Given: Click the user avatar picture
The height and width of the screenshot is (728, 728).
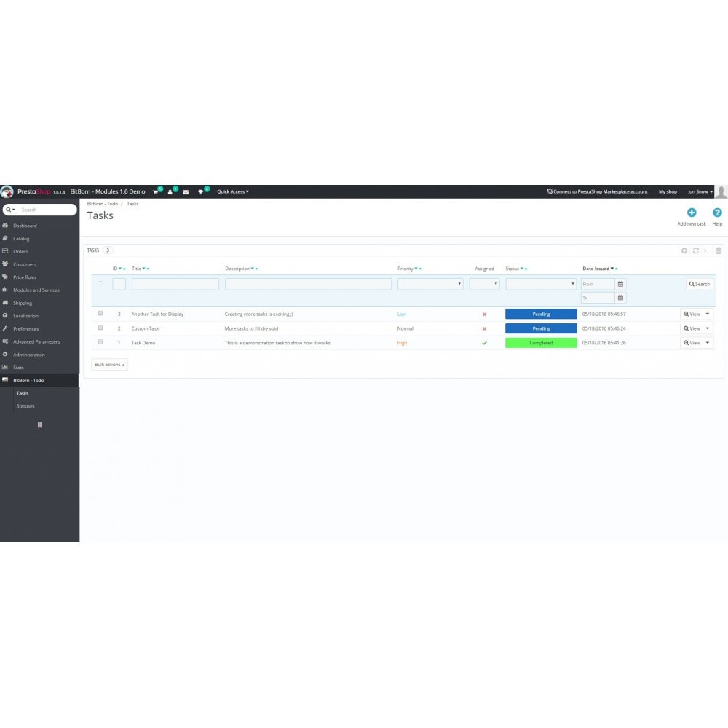Looking at the screenshot, I should pyautogui.click(x=721, y=191).
